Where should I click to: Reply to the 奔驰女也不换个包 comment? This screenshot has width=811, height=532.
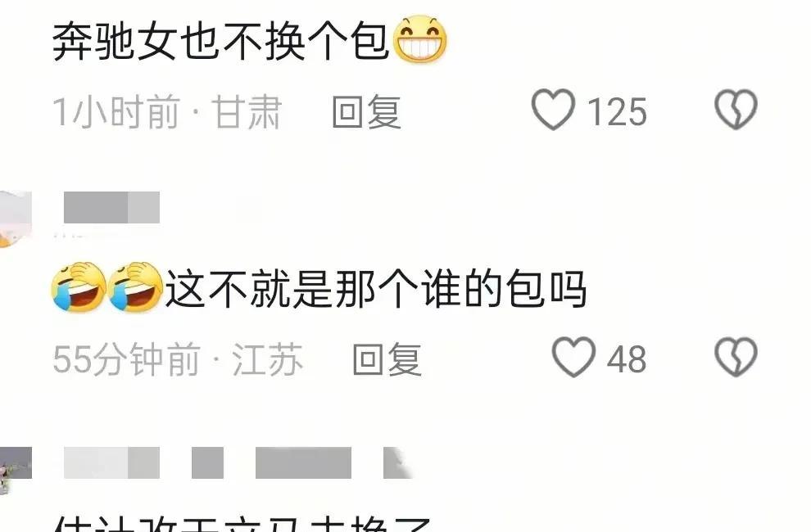click(367, 111)
